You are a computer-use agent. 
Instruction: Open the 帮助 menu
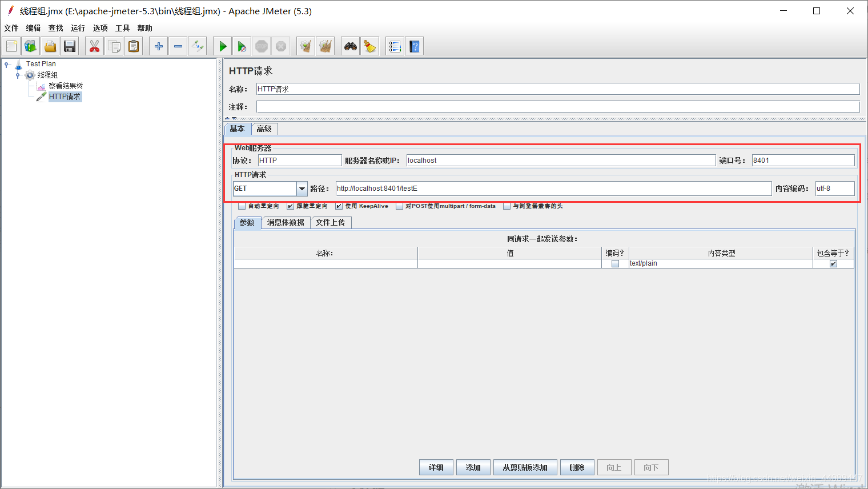click(x=144, y=28)
